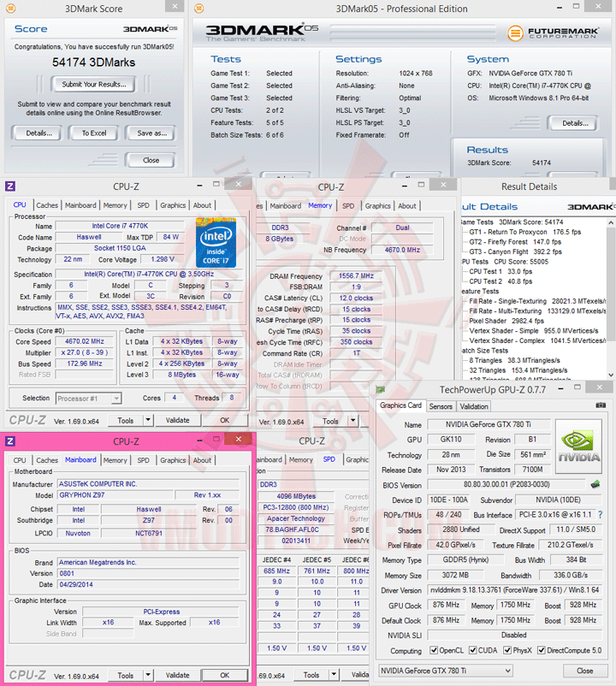Click OK button in CPU-Z CPU window
The width and height of the screenshot is (616, 686).
[224, 420]
